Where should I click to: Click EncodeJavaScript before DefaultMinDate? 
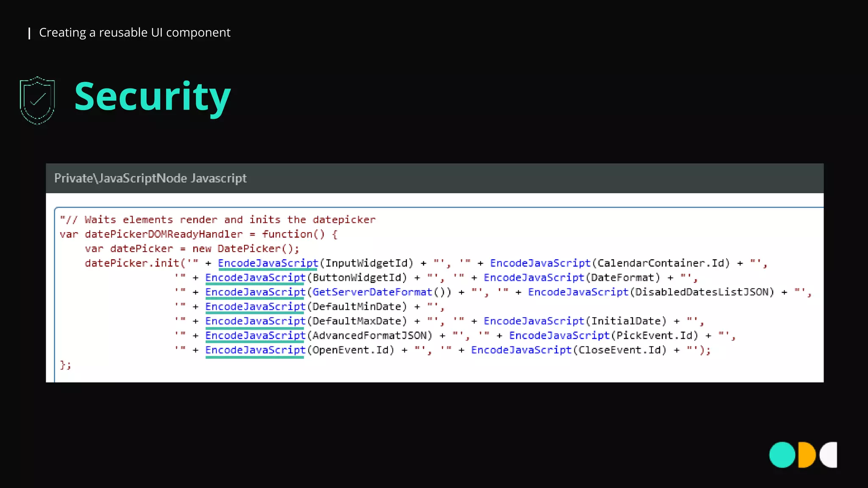tap(255, 306)
